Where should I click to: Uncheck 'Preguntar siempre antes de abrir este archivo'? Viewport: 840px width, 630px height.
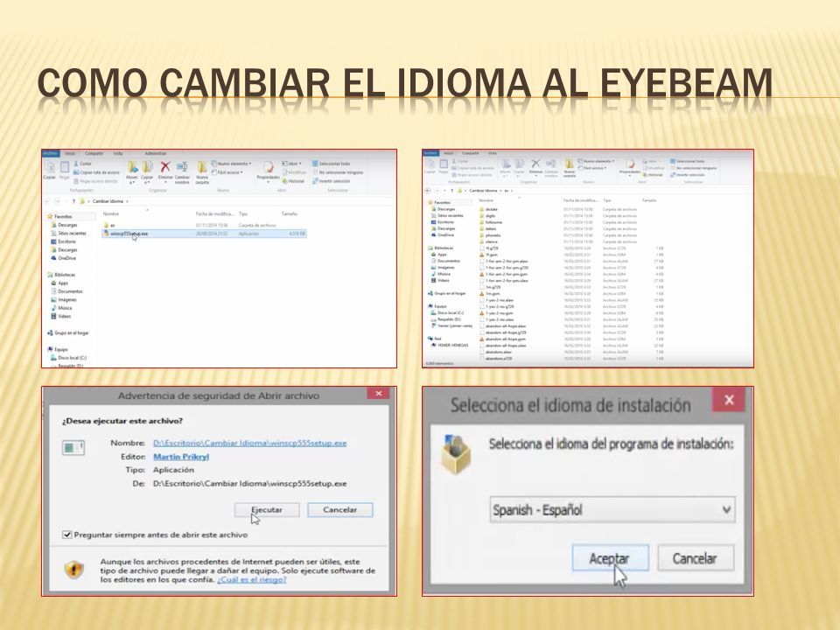click(67, 535)
